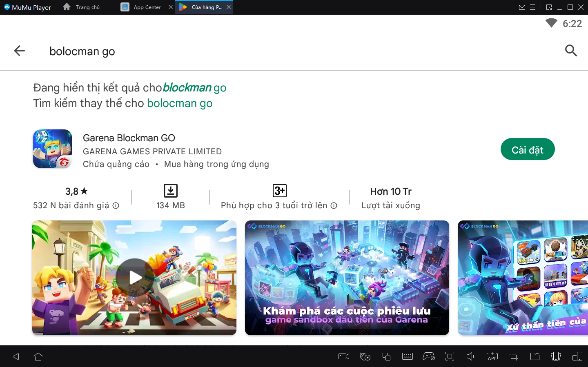Click the crop screenshot icon
588x367 pixels.
513,356
